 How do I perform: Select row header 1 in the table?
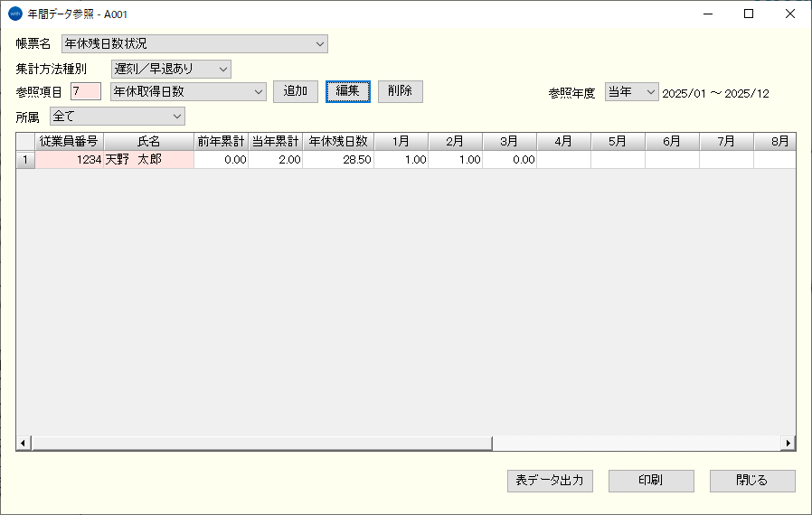(25, 160)
